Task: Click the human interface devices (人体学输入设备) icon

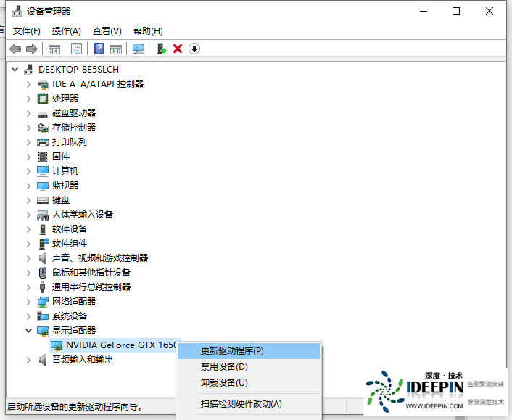Action: tap(43, 215)
